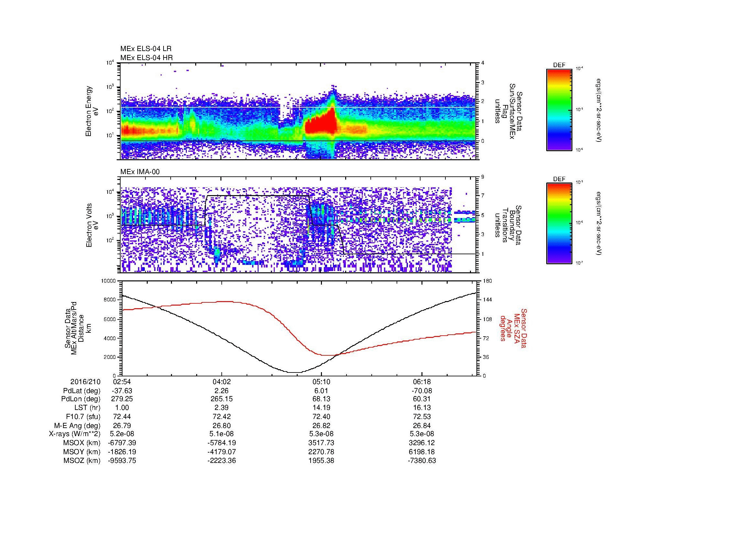Click the 'PdLon (deg)' row label
The image size is (756, 534).
tap(81, 399)
